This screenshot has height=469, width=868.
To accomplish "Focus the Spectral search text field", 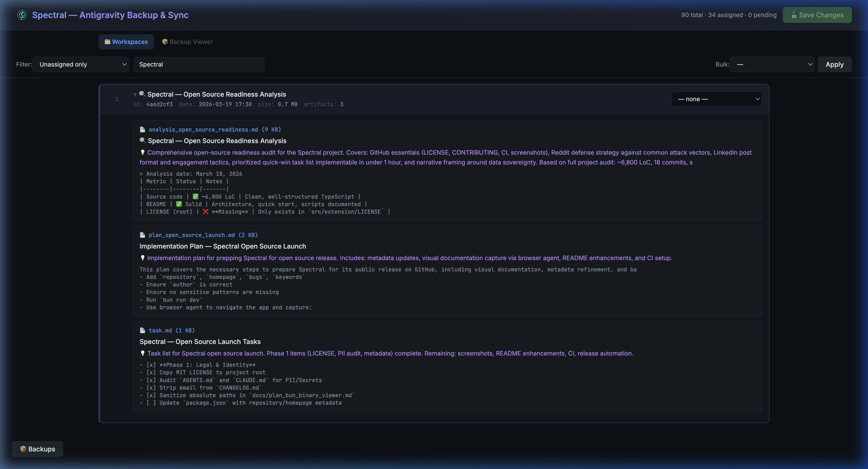I will [x=199, y=64].
